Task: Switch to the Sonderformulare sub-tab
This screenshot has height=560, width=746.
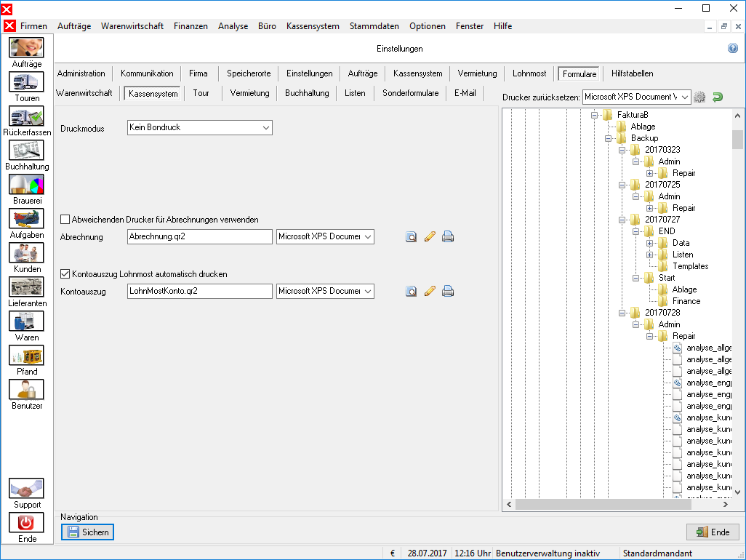Action: [411, 93]
